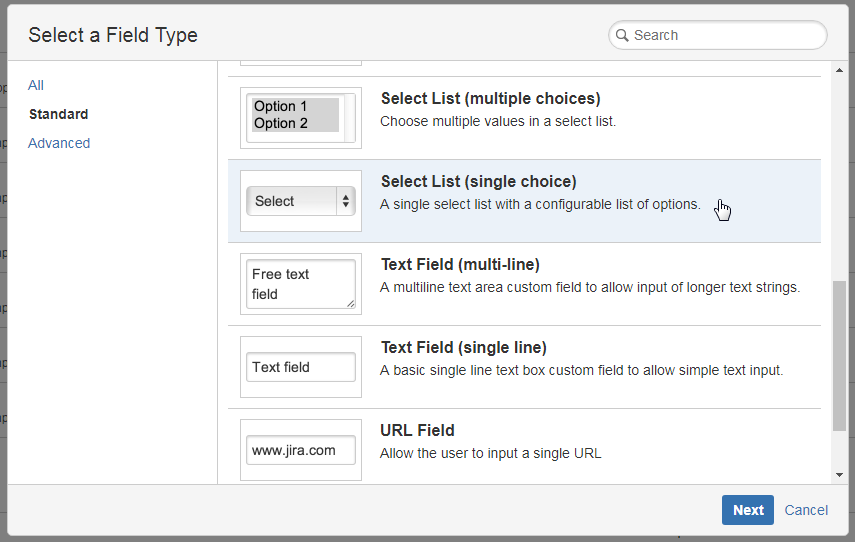Click the Select dropdown preview thumbnail

pyautogui.click(x=301, y=201)
